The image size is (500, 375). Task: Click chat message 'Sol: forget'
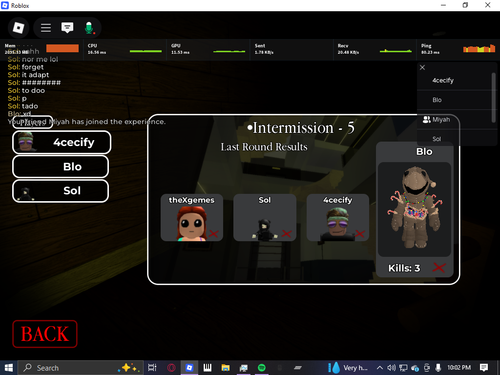26,67
